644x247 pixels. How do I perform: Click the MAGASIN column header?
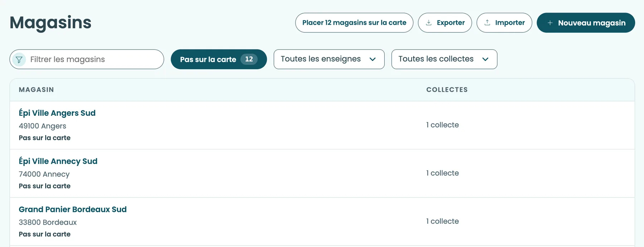pyautogui.click(x=36, y=90)
